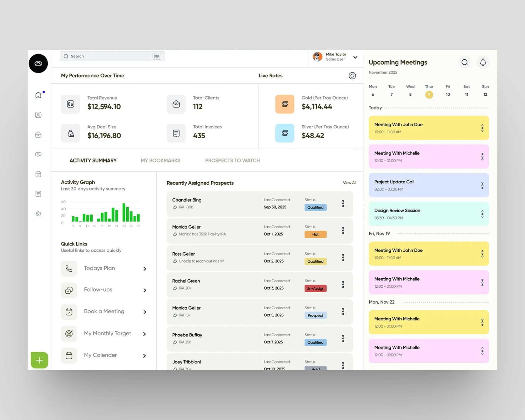Click View All prospects link
This screenshot has height=420, width=525.
pyautogui.click(x=349, y=183)
